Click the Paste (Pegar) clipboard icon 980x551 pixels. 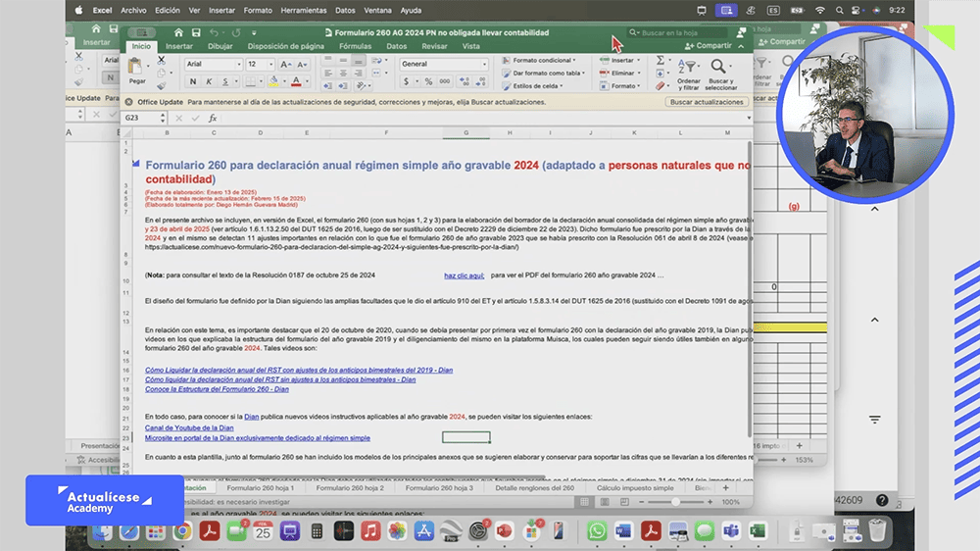(135, 67)
